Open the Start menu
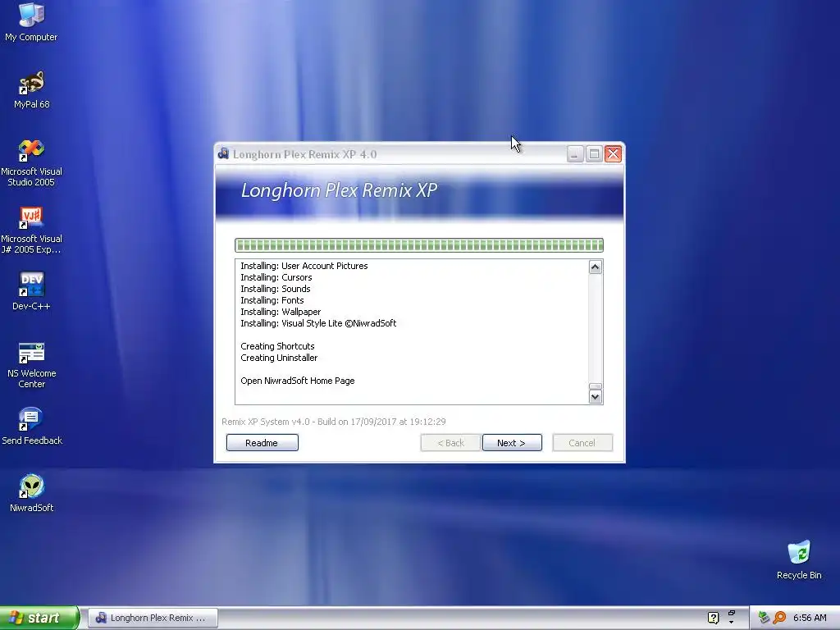The height and width of the screenshot is (630, 840). (x=39, y=618)
